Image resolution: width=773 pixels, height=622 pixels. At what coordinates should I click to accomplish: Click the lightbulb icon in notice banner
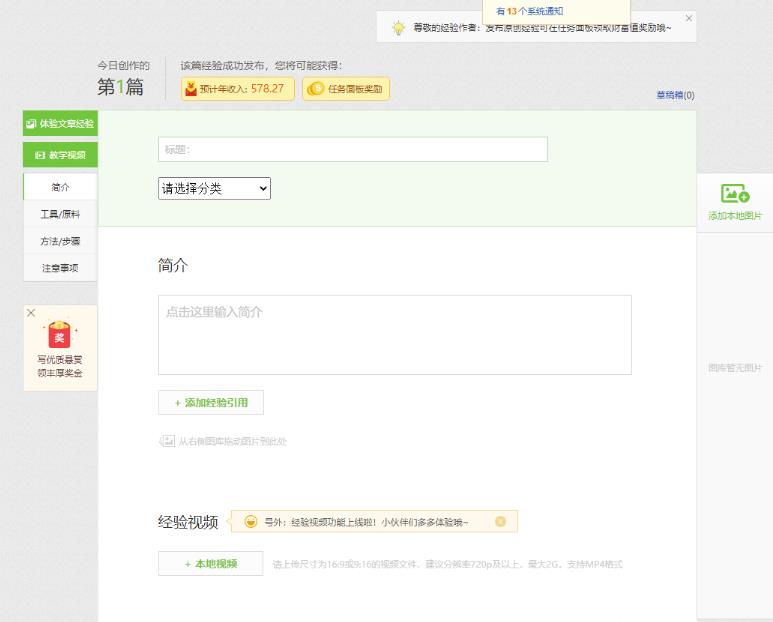(x=399, y=28)
